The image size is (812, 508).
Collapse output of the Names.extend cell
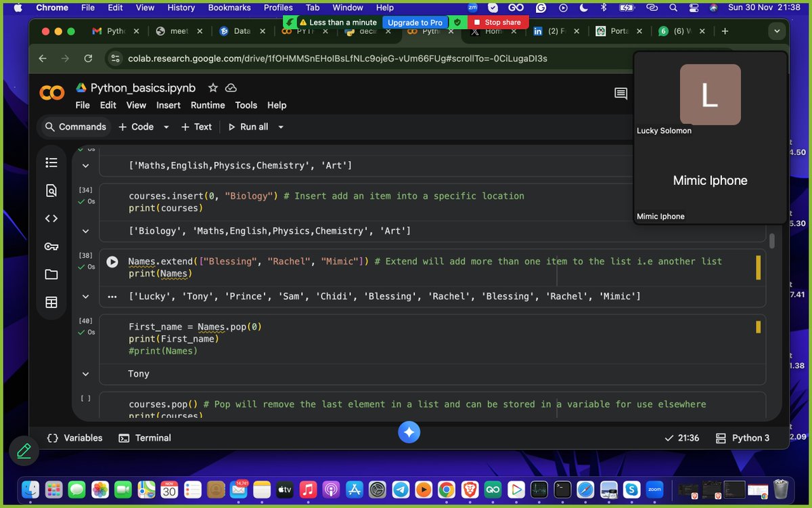[85, 296]
